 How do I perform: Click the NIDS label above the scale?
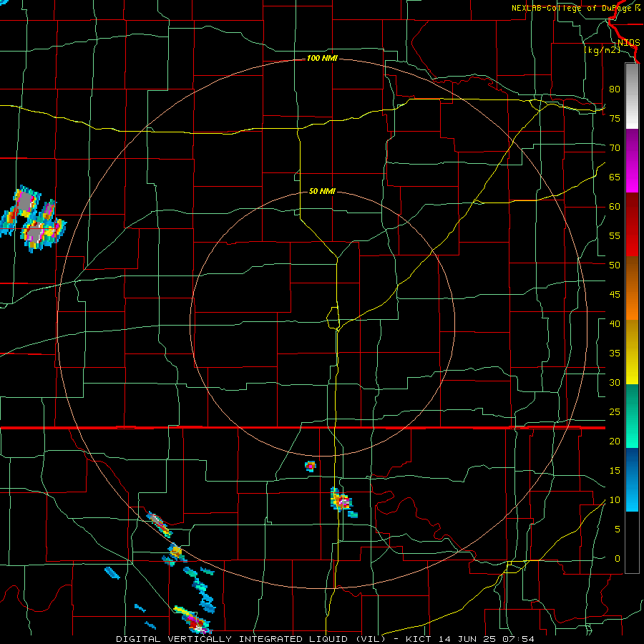point(628,43)
